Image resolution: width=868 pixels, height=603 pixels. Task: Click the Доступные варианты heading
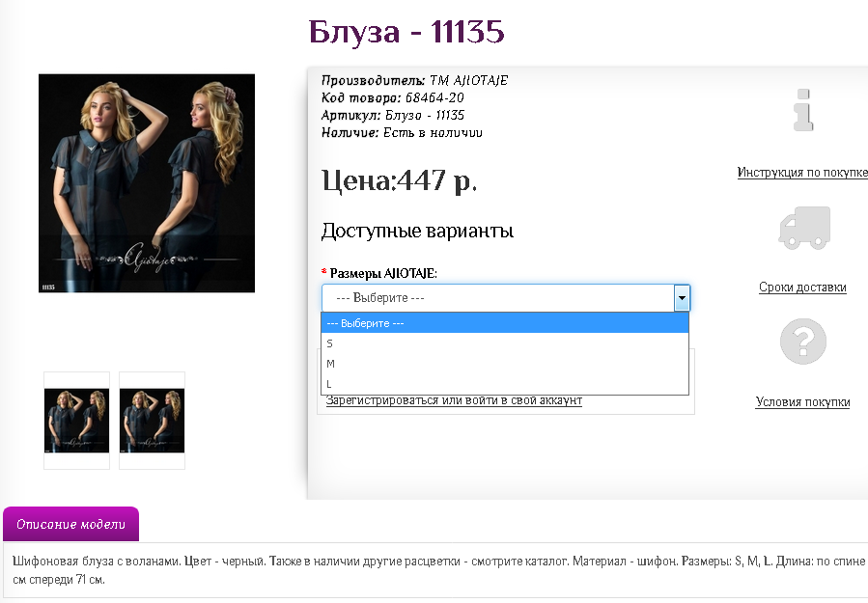pos(417,231)
